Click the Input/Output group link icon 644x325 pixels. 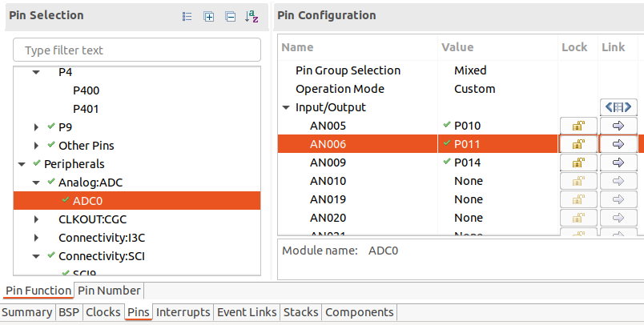click(x=618, y=107)
